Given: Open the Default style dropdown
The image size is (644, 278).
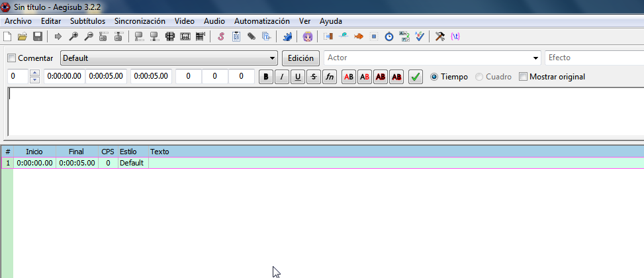Looking at the screenshot, I should coord(169,58).
